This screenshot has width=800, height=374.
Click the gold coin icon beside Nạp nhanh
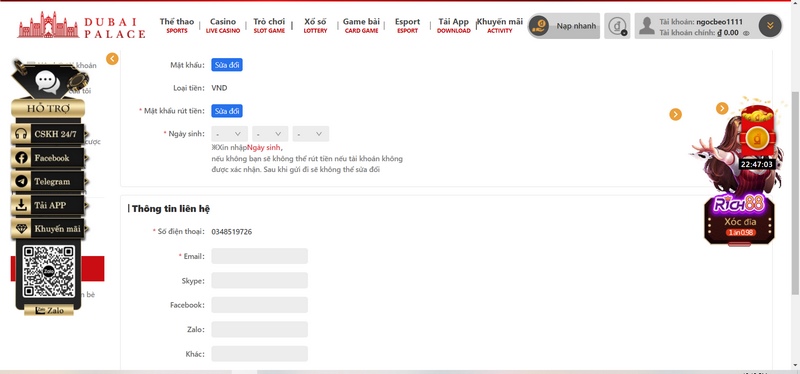539,26
